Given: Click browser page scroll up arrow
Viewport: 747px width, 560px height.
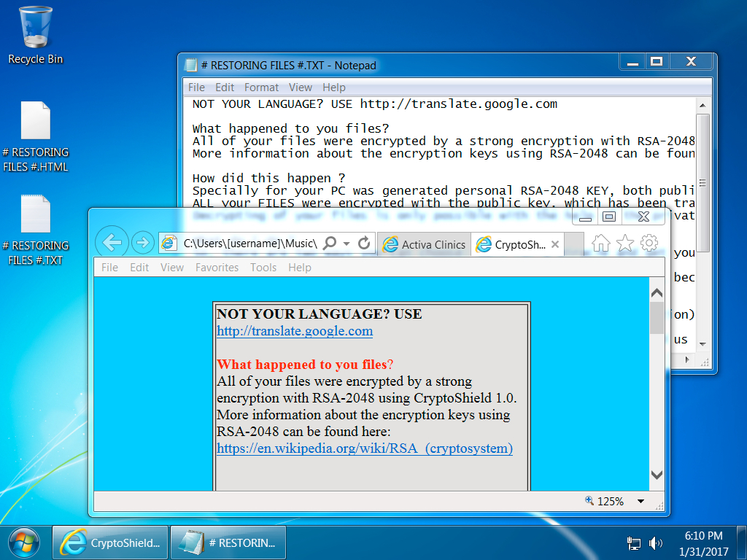Looking at the screenshot, I should pyautogui.click(x=657, y=292).
